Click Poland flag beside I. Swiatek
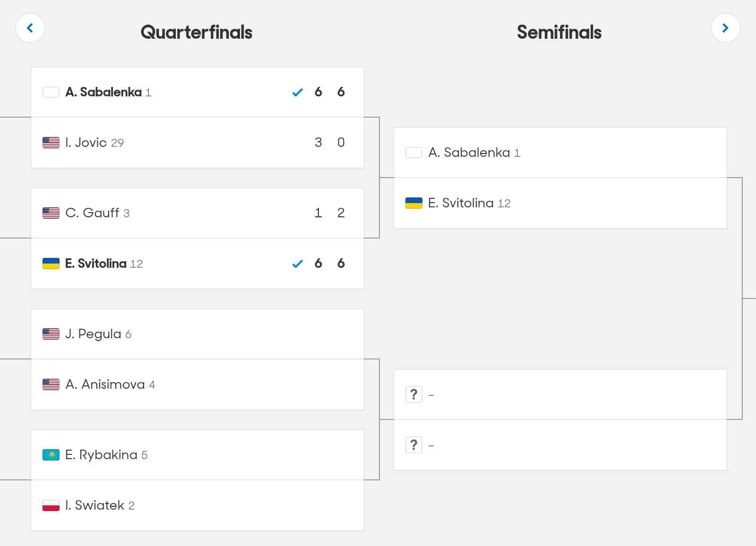This screenshot has height=546, width=756. tap(51, 505)
